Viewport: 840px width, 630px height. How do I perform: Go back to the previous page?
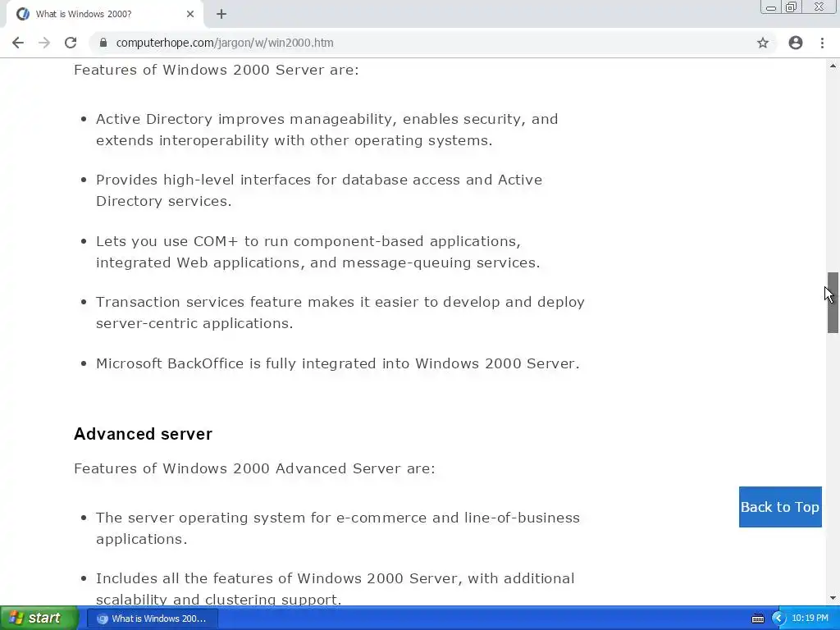coord(18,43)
